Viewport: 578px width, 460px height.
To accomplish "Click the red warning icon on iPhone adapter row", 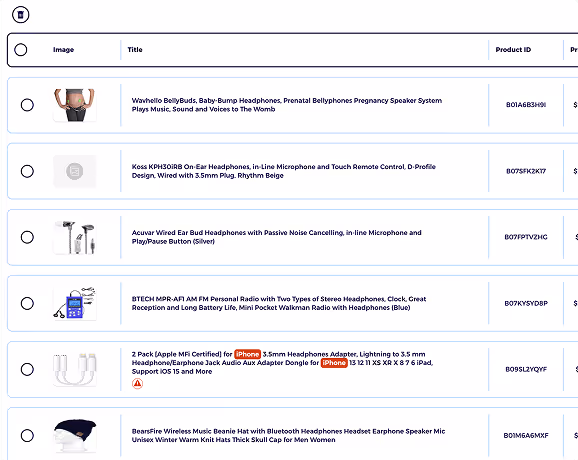I will (x=137, y=384).
